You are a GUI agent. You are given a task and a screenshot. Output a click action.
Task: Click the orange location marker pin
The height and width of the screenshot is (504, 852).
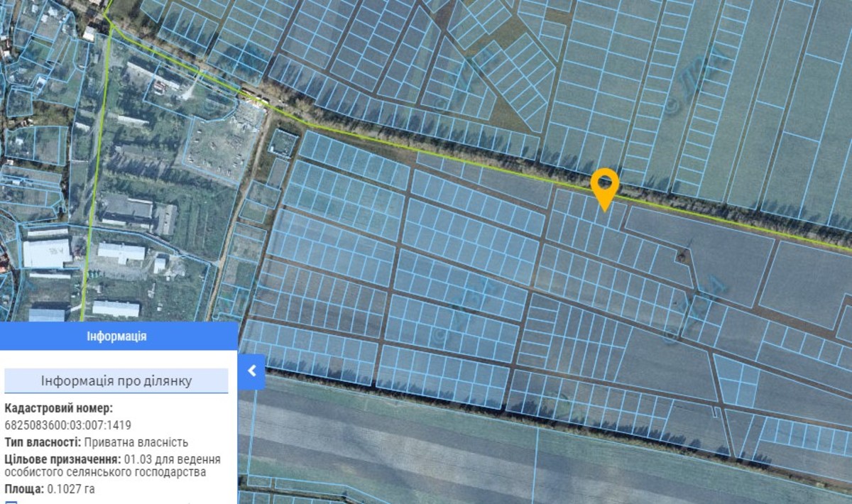coord(604,186)
